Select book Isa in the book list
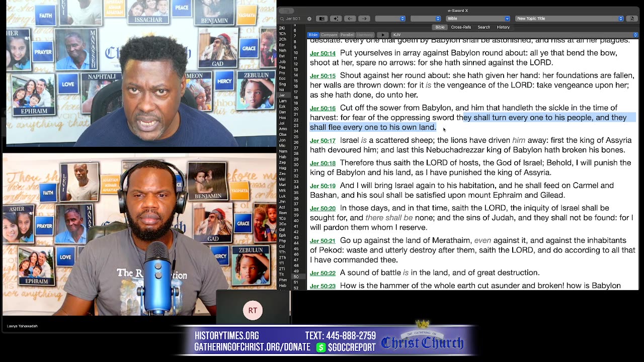 pos(282,89)
